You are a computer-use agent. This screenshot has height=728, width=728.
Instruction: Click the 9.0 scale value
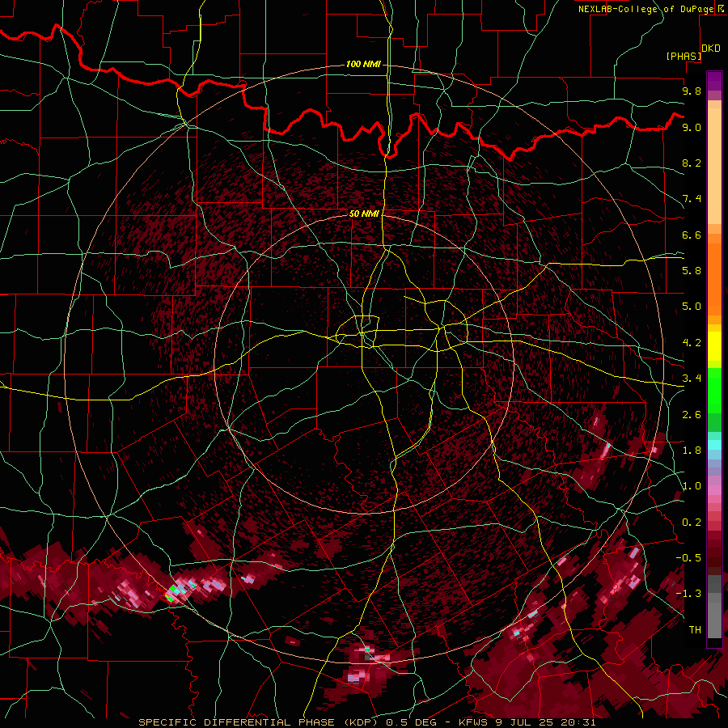coord(692,127)
